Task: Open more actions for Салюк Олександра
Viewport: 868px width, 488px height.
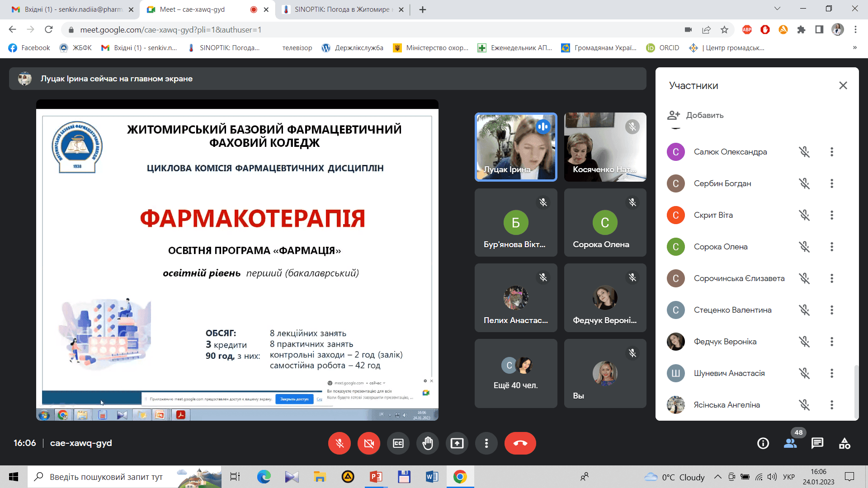Action: click(832, 152)
